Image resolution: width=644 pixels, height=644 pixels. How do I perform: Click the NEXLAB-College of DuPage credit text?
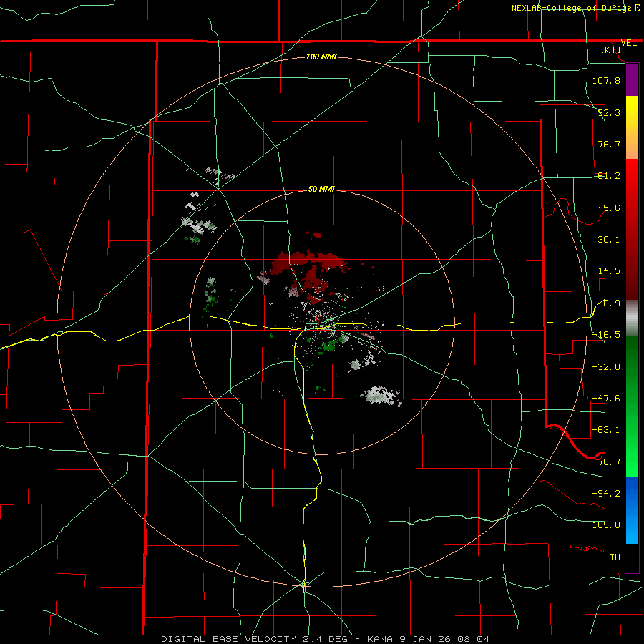click(572, 8)
